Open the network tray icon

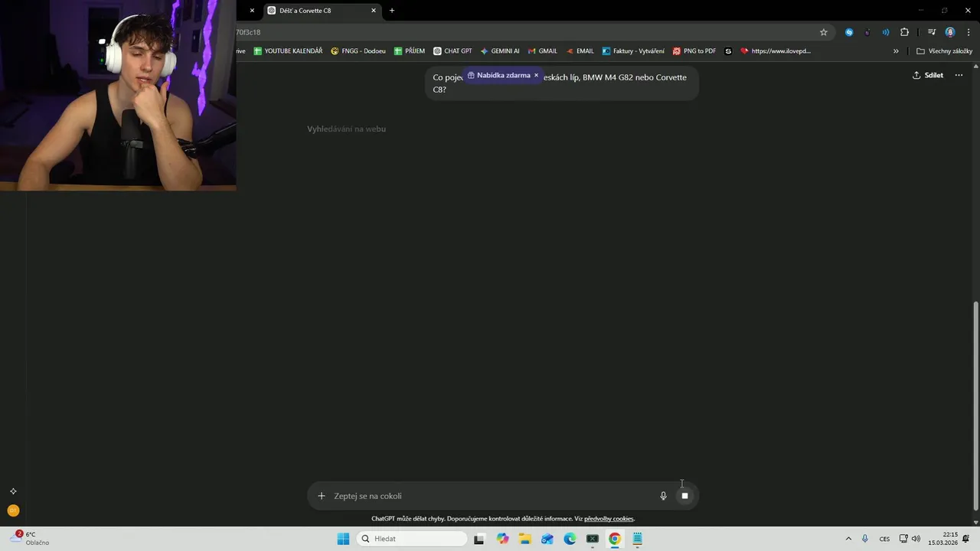tap(903, 539)
